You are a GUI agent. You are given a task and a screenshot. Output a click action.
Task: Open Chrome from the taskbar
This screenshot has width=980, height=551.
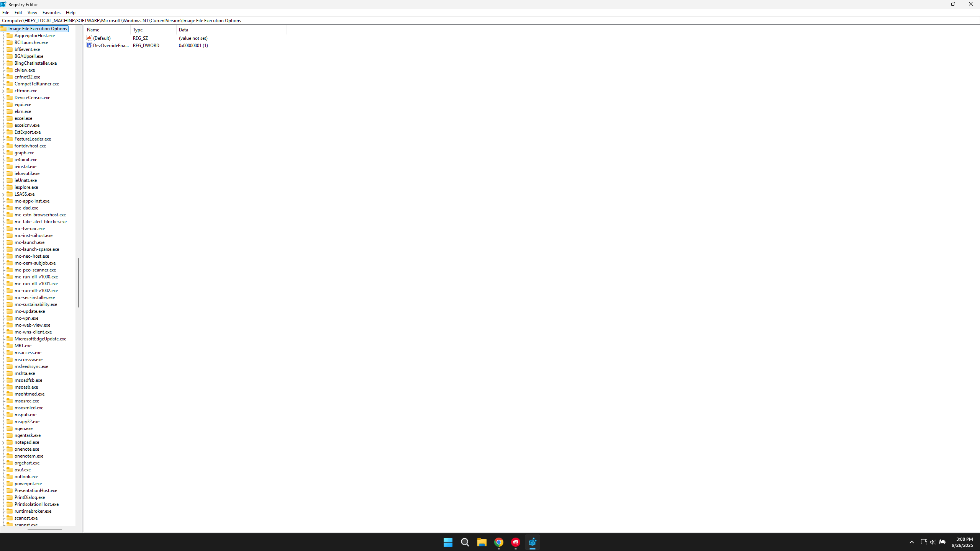pos(498,542)
